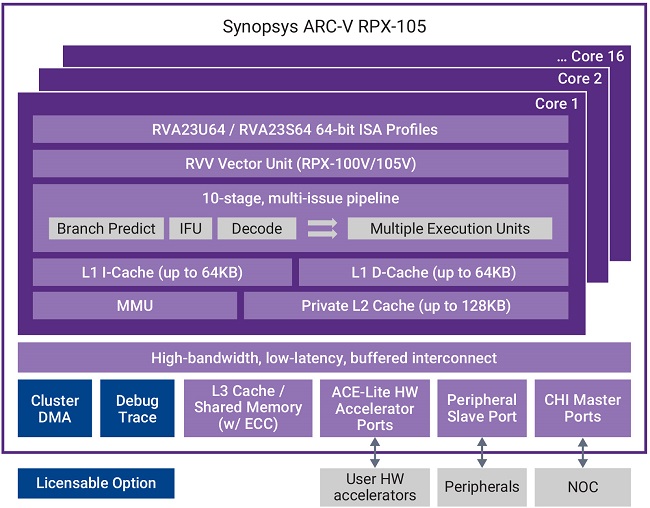
Task: Click the Decode block
Action: pyautogui.click(x=257, y=229)
